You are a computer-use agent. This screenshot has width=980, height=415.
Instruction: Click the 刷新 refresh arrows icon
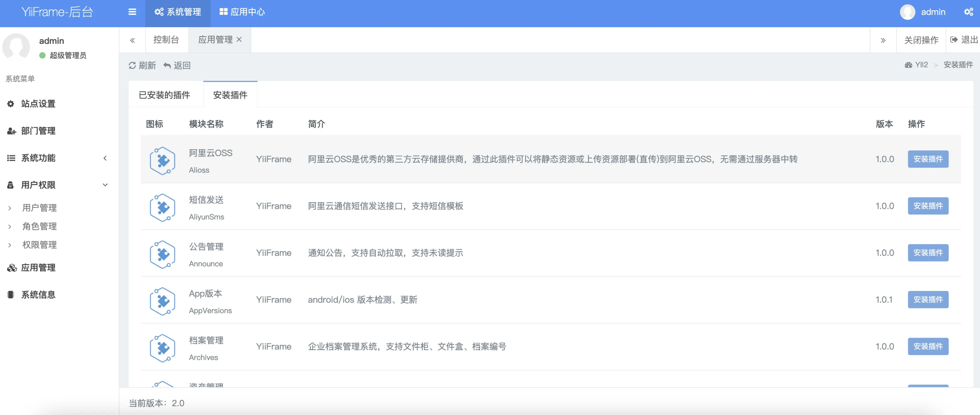click(x=132, y=66)
